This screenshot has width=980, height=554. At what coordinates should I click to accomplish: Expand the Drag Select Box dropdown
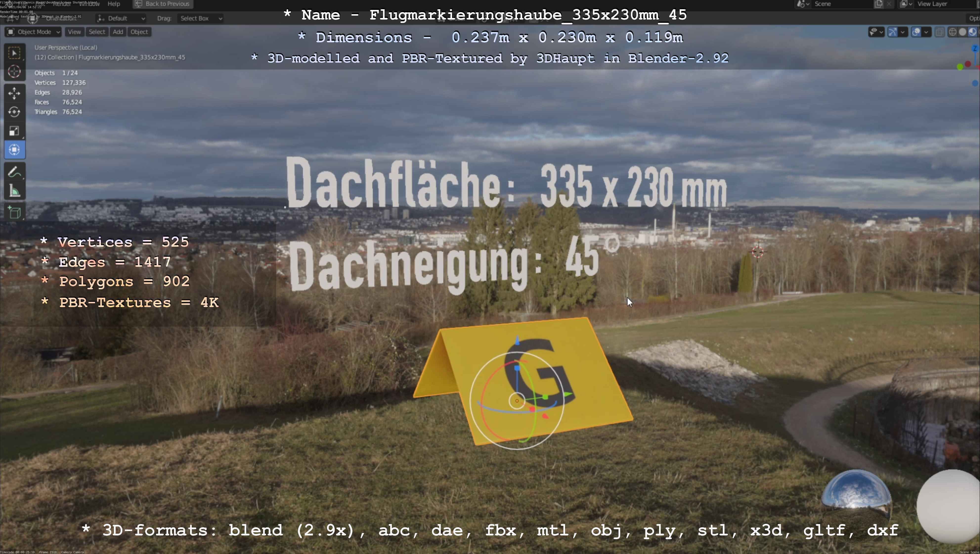[x=200, y=18]
